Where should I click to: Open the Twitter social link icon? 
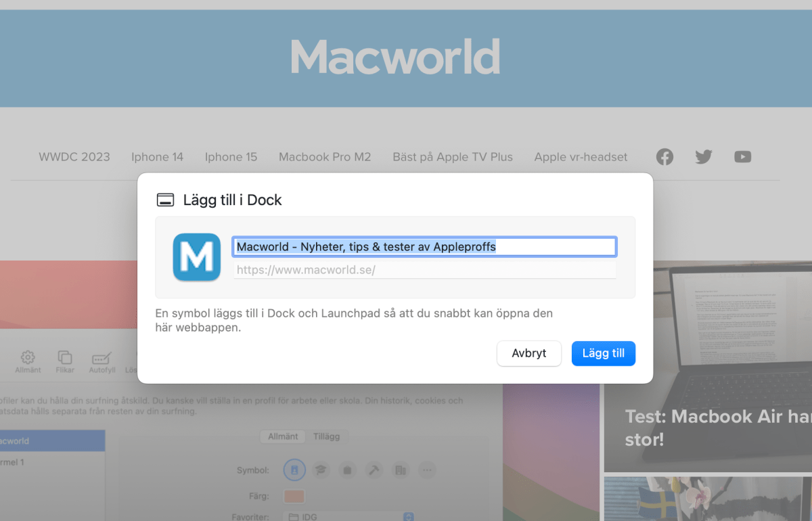click(x=704, y=157)
